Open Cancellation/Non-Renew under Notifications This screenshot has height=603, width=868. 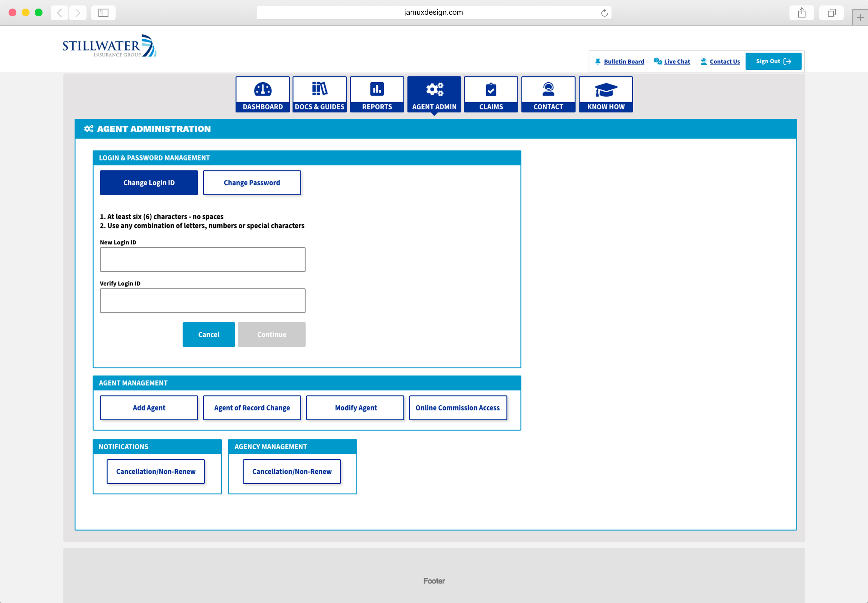[156, 472]
